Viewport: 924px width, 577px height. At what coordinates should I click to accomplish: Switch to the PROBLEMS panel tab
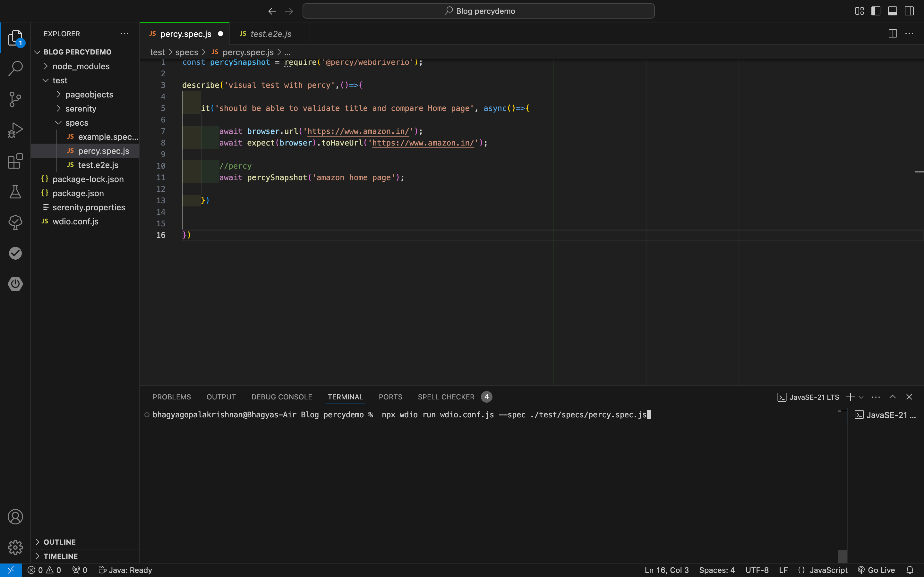[x=171, y=397]
